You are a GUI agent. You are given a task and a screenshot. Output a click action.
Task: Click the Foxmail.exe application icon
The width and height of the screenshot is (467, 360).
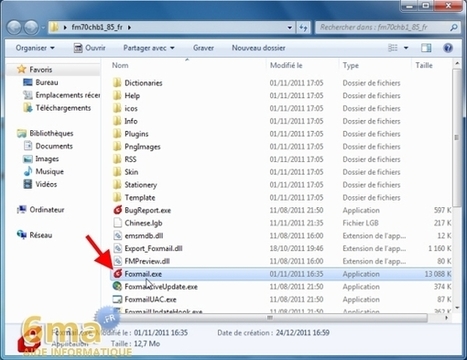(117, 274)
